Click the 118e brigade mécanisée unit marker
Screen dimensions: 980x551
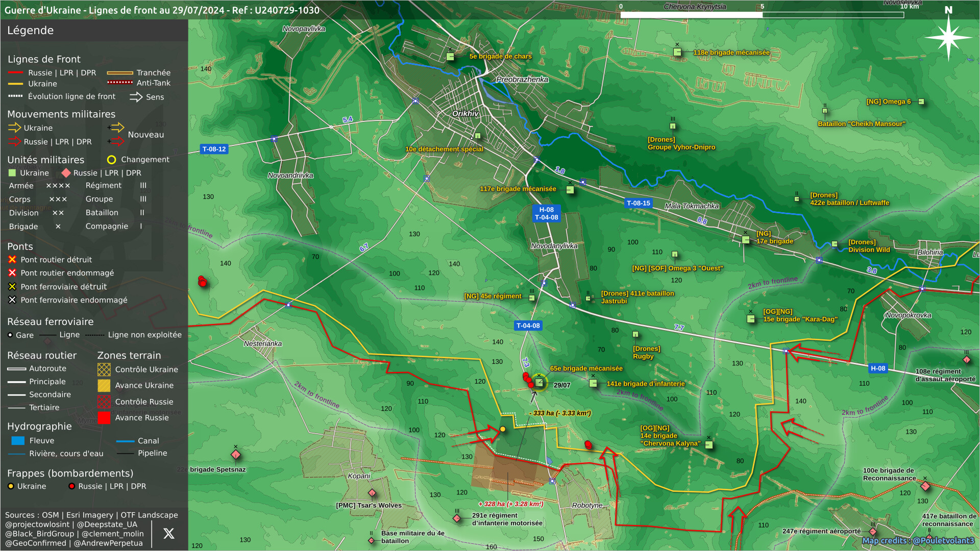pos(677,52)
